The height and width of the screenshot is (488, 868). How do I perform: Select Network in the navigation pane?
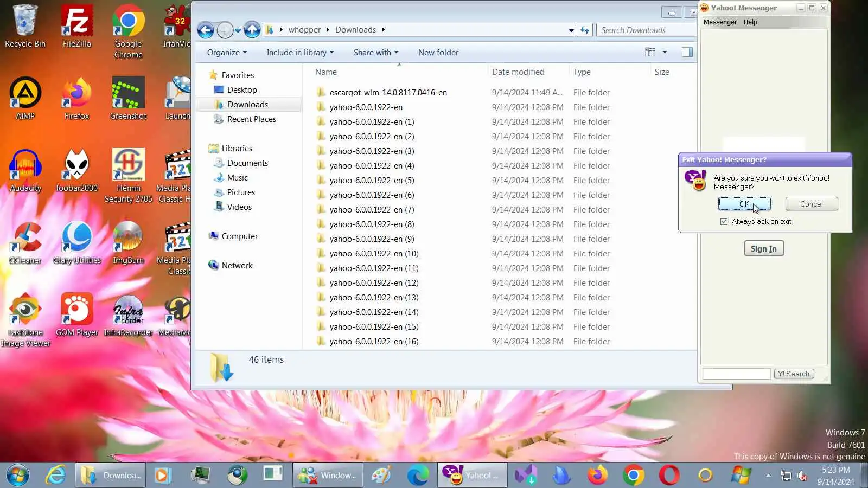pos(237,265)
